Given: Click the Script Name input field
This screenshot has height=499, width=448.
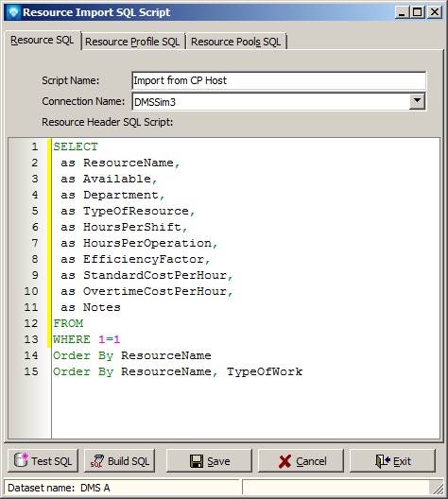Looking at the screenshot, I should tap(279, 80).
